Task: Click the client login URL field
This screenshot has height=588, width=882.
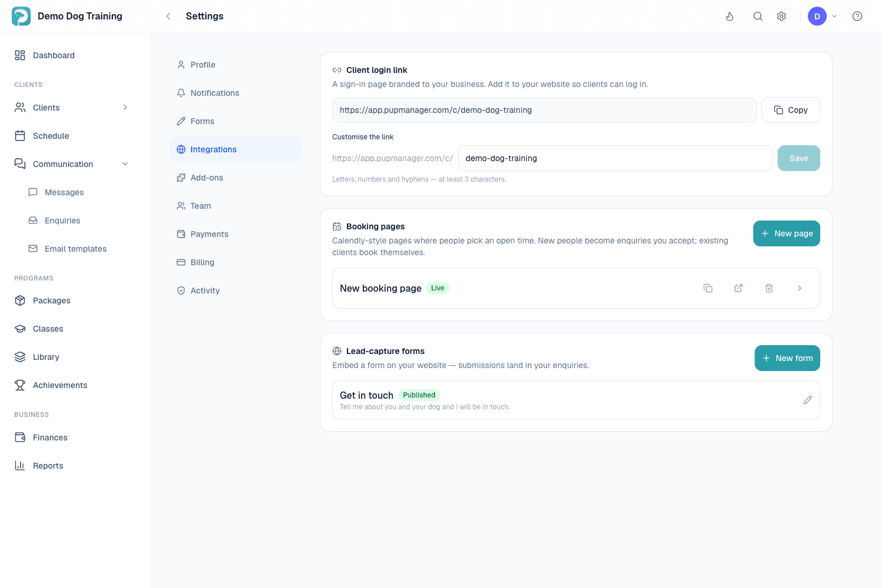Action: [x=544, y=110]
